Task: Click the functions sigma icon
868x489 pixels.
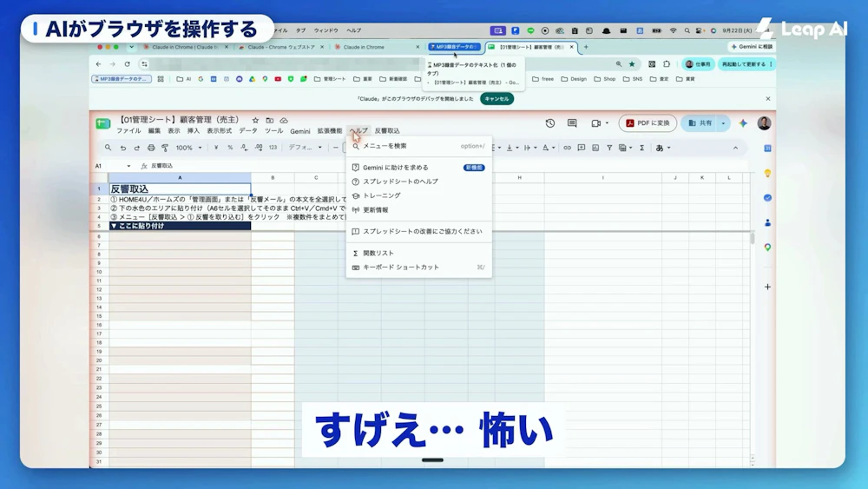Action: click(641, 148)
